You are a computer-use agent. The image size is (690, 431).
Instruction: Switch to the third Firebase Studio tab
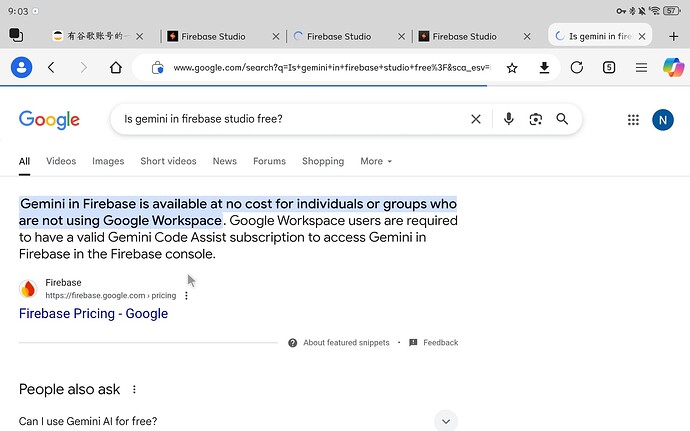pyautogui.click(x=464, y=37)
